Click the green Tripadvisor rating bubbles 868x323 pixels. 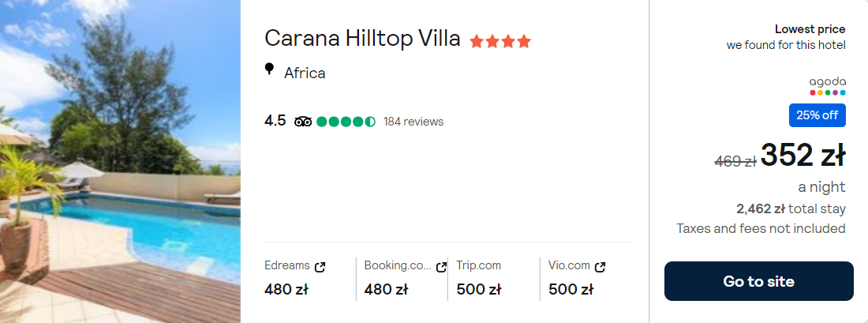point(346,122)
